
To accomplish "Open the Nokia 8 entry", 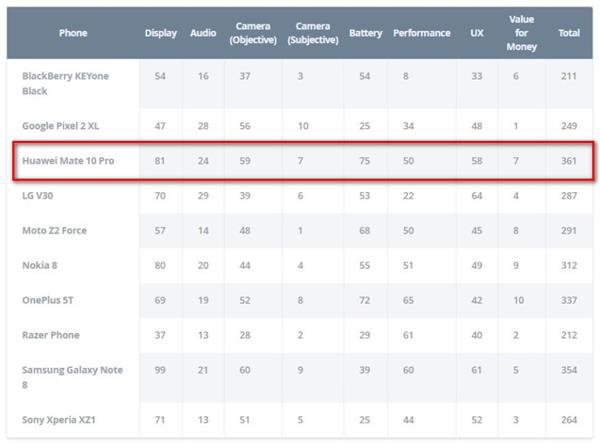I will point(41,265).
